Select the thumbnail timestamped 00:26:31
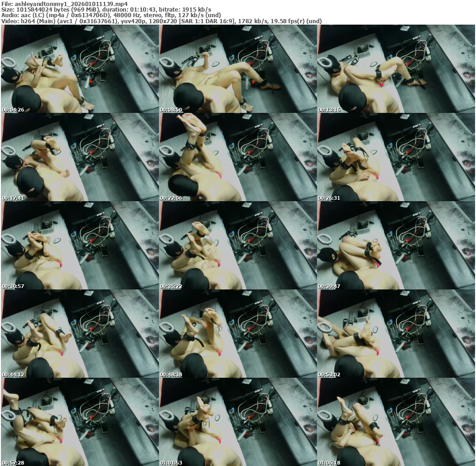 (396, 157)
